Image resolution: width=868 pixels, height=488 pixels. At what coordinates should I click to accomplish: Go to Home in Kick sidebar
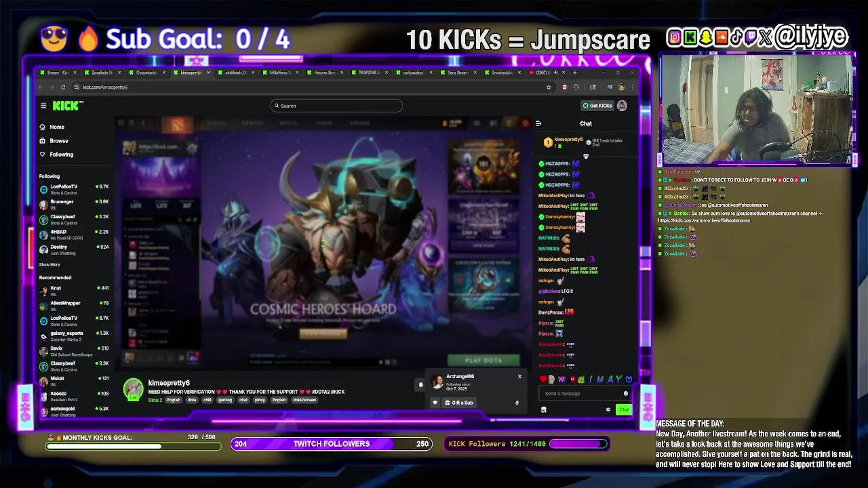pyautogui.click(x=52, y=127)
